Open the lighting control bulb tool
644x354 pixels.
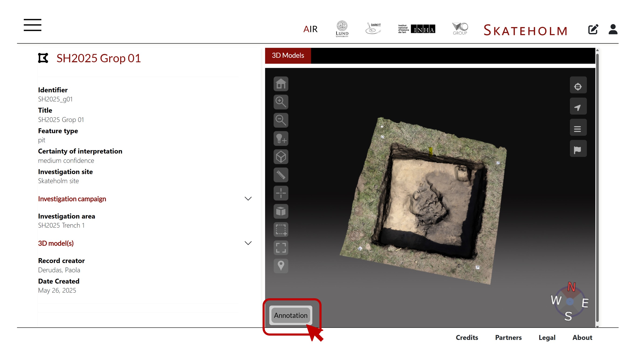[281, 139]
